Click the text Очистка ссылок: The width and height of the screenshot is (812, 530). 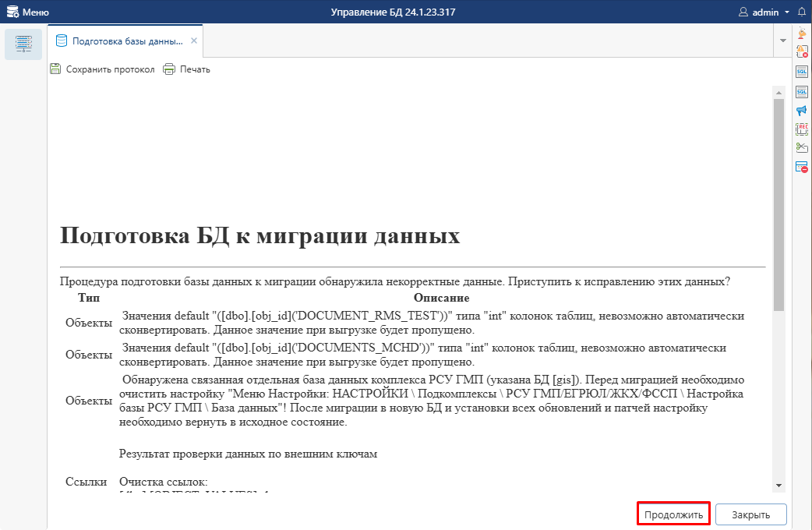[163, 482]
